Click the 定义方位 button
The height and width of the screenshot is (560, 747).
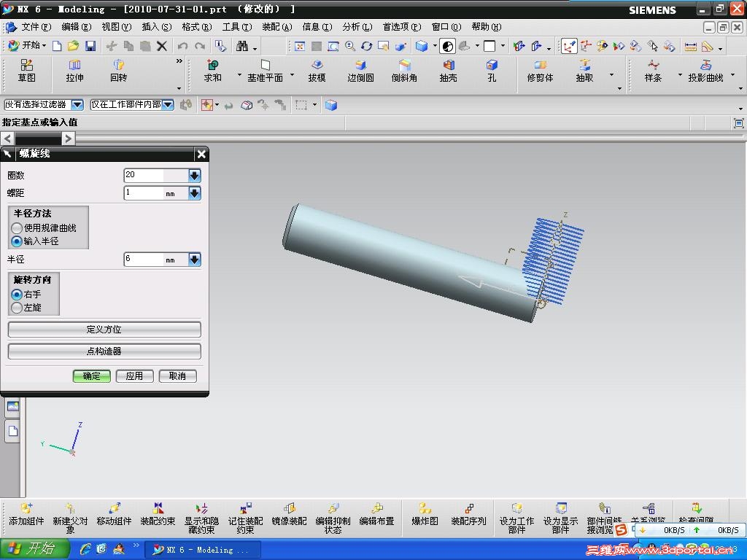(x=104, y=330)
